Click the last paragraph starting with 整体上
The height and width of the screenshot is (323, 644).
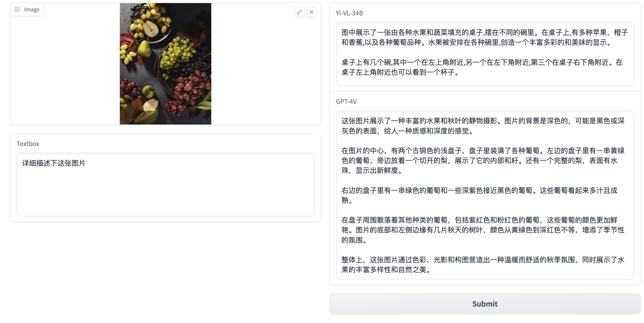point(483,265)
